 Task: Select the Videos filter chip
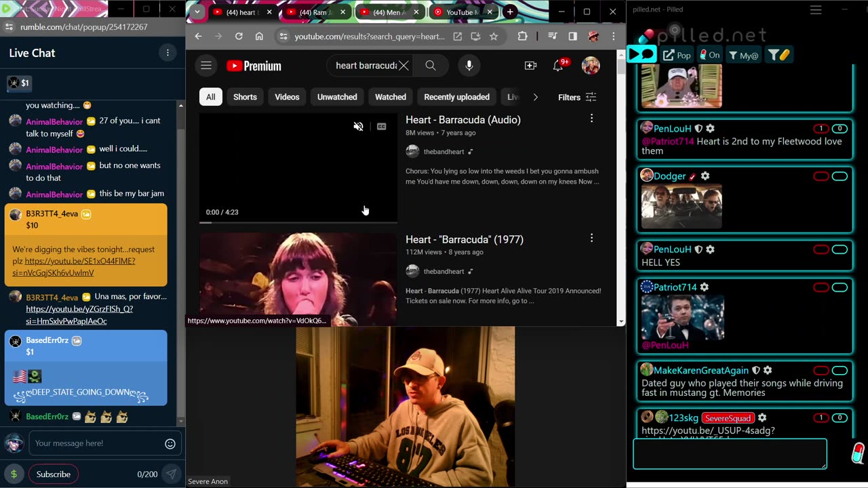(287, 97)
